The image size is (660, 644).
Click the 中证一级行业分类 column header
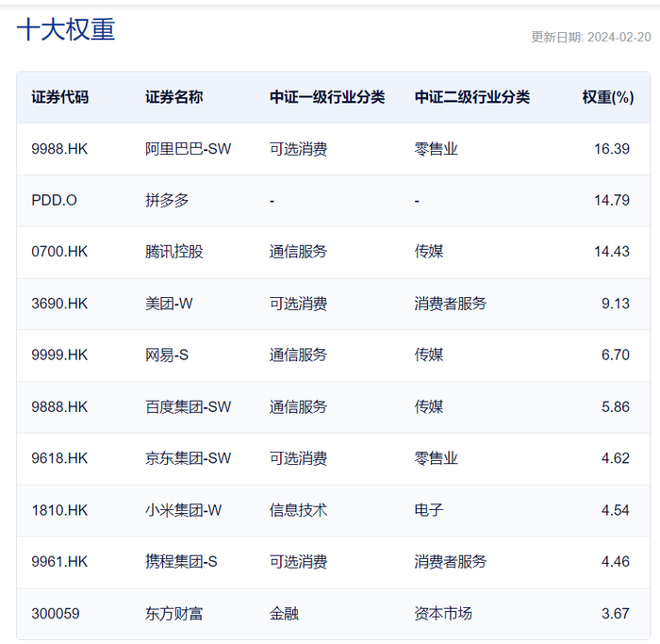327,97
